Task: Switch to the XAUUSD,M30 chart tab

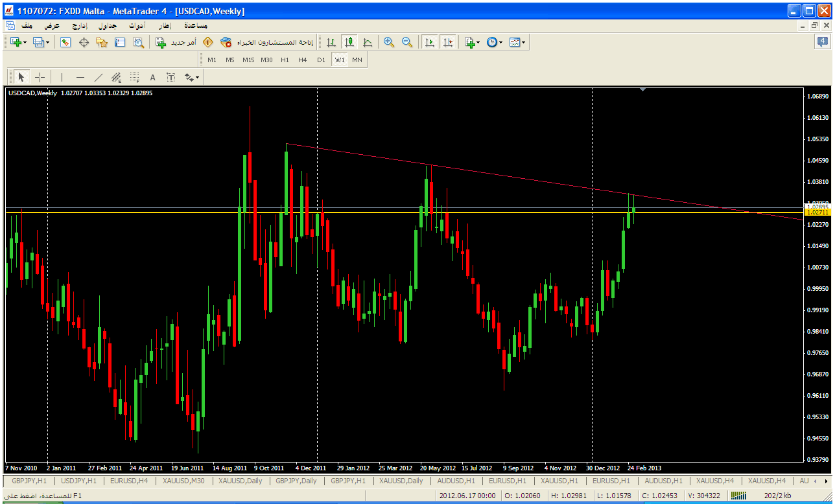Action: point(184,481)
